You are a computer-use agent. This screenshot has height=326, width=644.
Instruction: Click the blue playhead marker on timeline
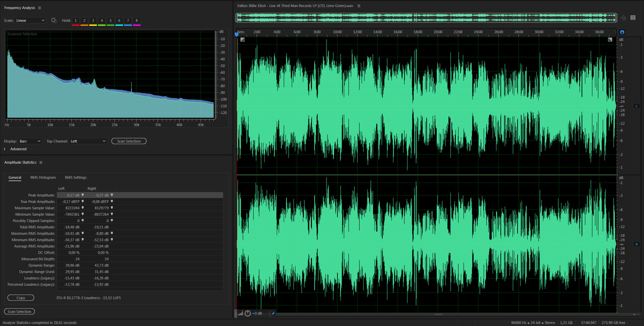click(x=236, y=34)
